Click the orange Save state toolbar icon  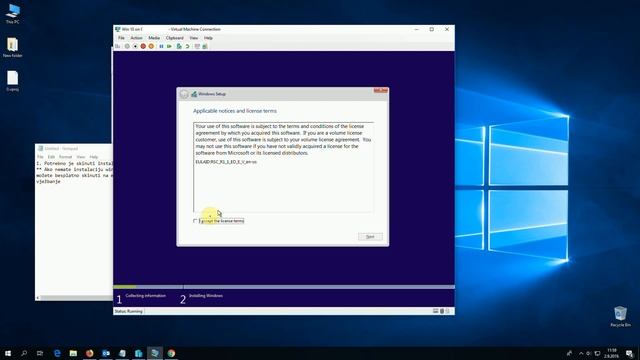click(x=151, y=46)
